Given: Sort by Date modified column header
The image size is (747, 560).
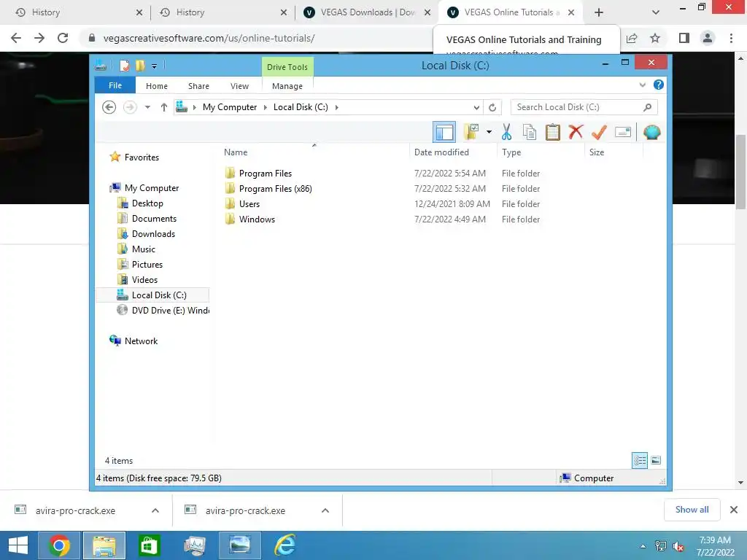Looking at the screenshot, I should [453, 152].
